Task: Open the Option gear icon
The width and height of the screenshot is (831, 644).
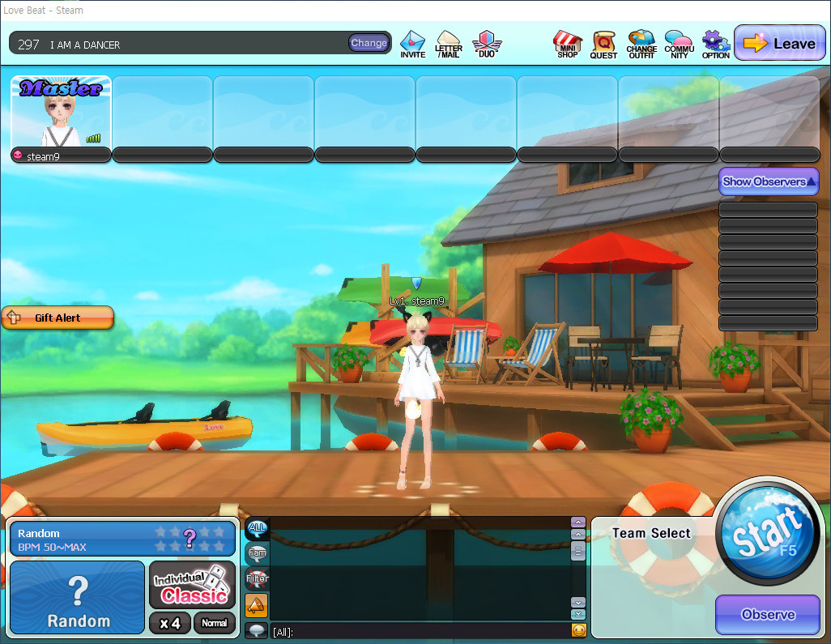Action: click(x=715, y=44)
